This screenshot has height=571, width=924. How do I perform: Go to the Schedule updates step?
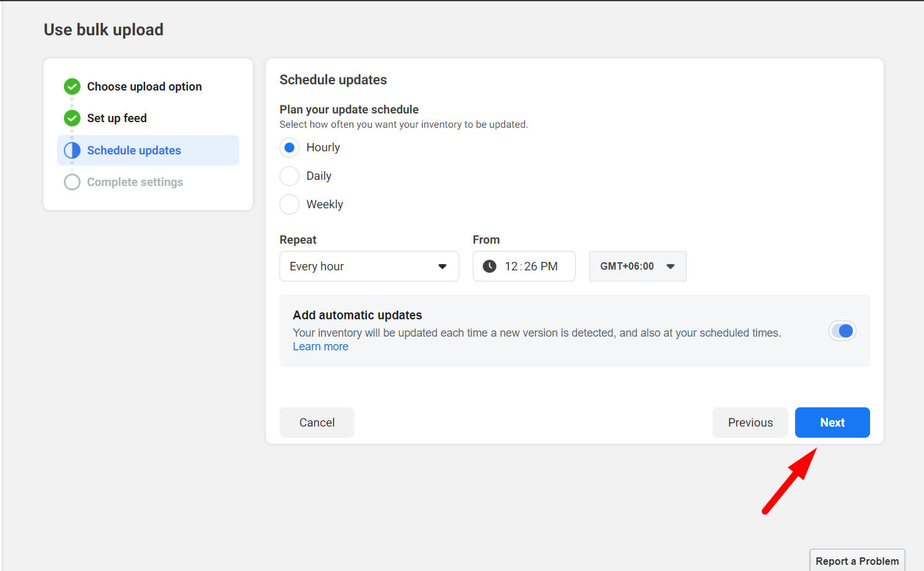[134, 150]
